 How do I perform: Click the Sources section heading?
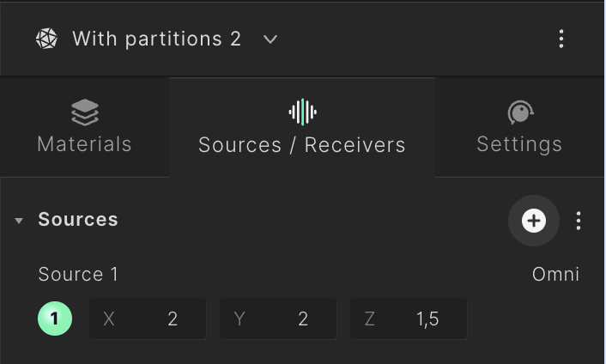(x=78, y=220)
